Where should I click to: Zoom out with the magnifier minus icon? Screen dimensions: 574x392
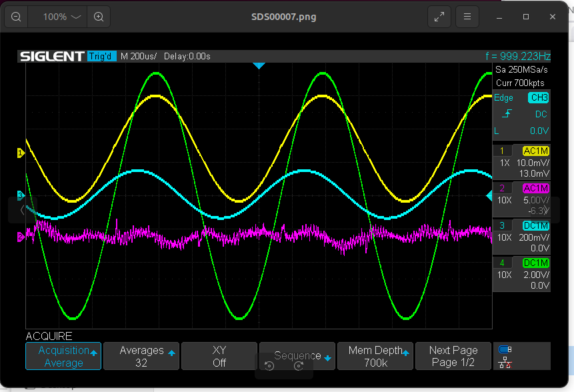tap(16, 17)
